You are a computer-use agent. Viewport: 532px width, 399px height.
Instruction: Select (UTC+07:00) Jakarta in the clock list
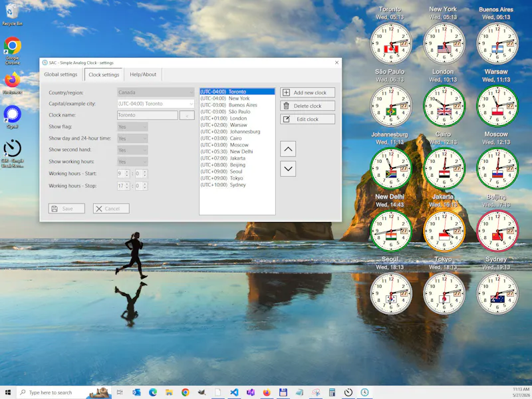point(237,158)
